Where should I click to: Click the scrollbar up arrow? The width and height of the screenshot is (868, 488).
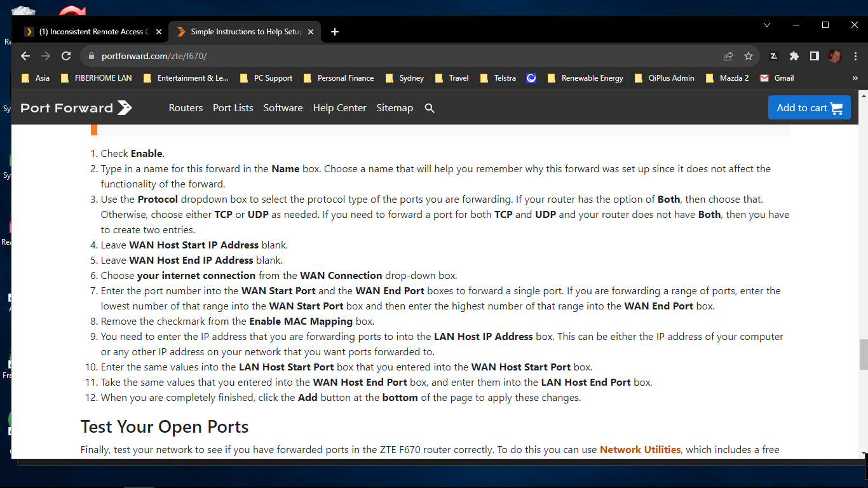[864, 95]
